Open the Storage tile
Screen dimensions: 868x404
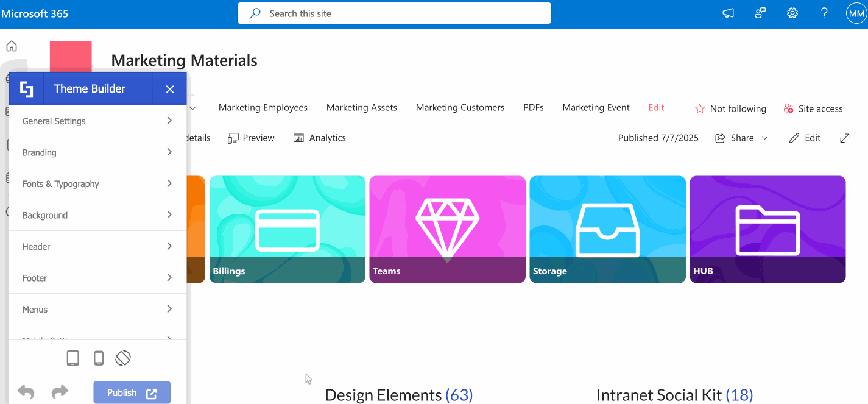click(608, 229)
